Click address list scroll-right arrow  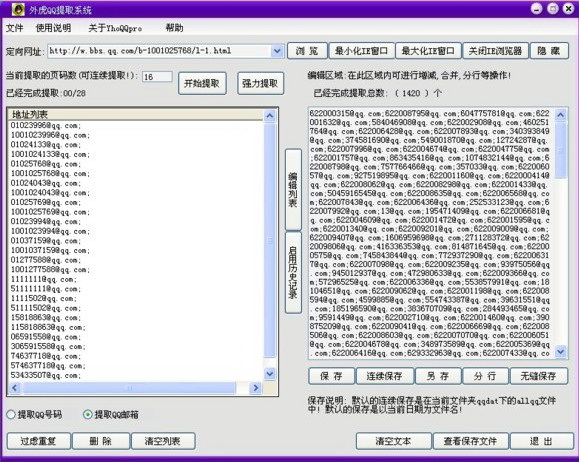pos(255,388)
